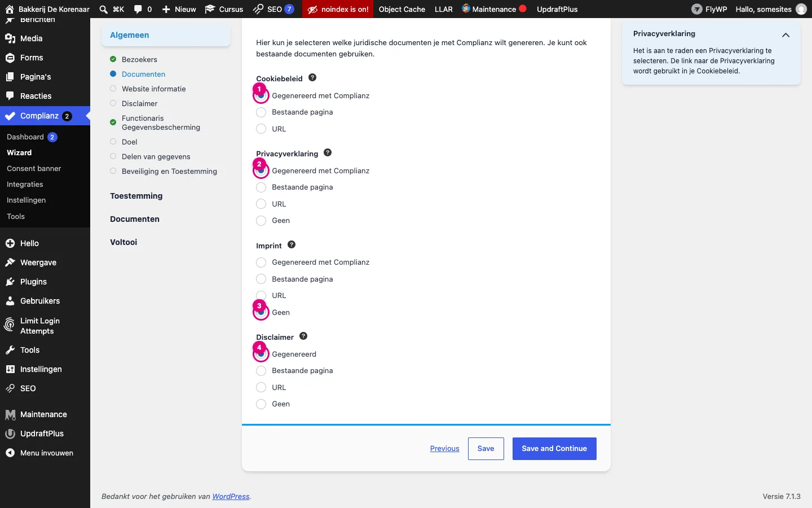
Task: Select URL option under Cookiebeleid
Action: tap(261, 129)
